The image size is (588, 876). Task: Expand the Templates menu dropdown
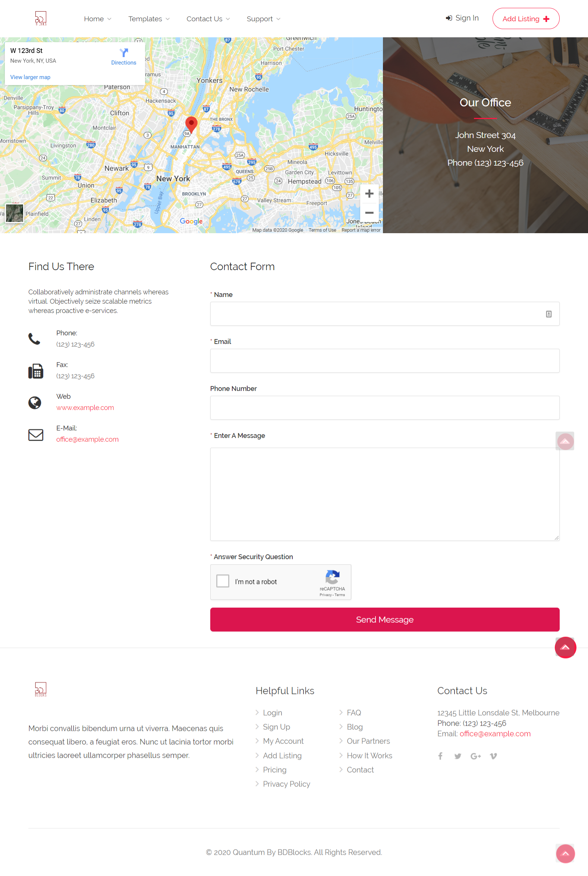(x=149, y=19)
